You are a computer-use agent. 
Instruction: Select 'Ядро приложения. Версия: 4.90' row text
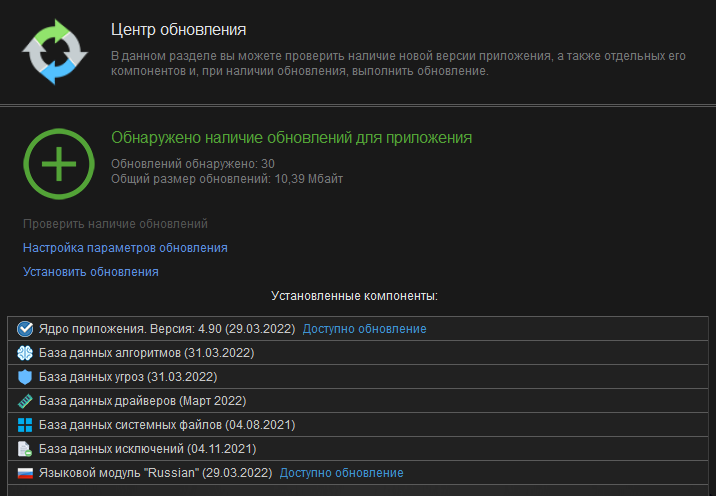point(167,329)
